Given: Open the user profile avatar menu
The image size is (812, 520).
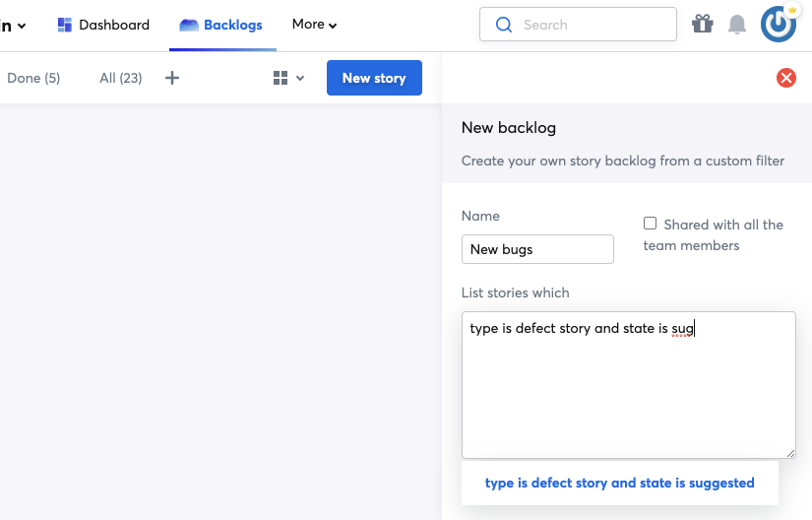Looking at the screenshot, I should (779, 25).
